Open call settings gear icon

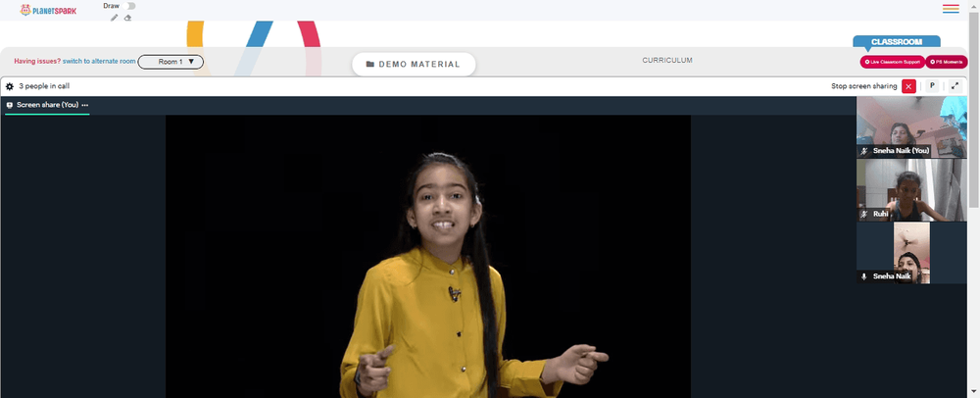pos(10,87)
